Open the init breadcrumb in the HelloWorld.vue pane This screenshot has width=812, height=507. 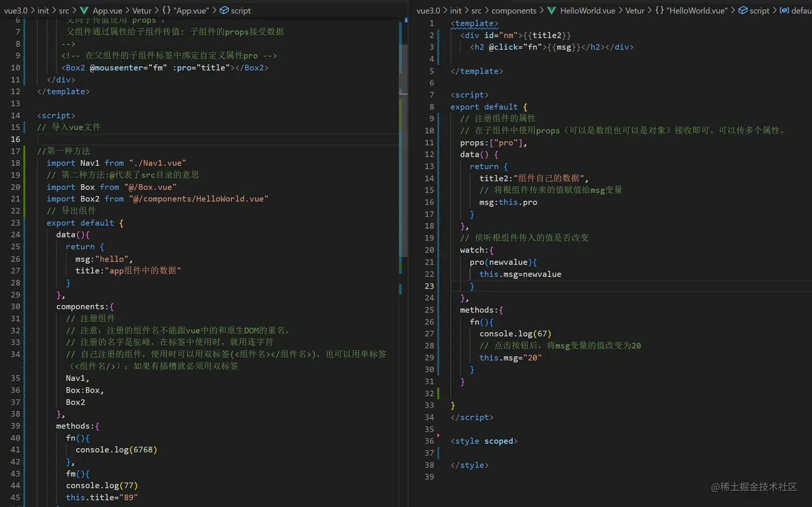click(456, 10)
